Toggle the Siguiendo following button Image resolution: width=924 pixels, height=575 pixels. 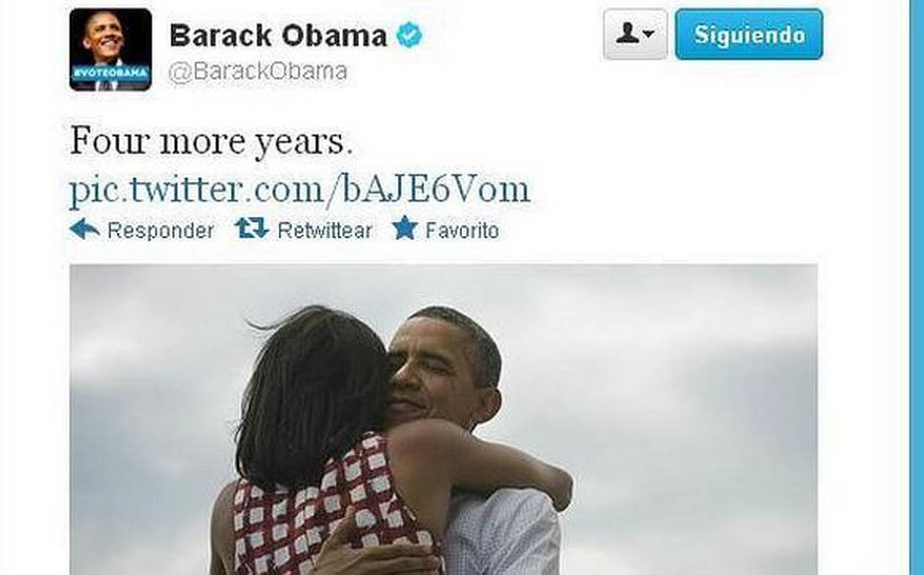pyautogui.click(x=749, y=34)
